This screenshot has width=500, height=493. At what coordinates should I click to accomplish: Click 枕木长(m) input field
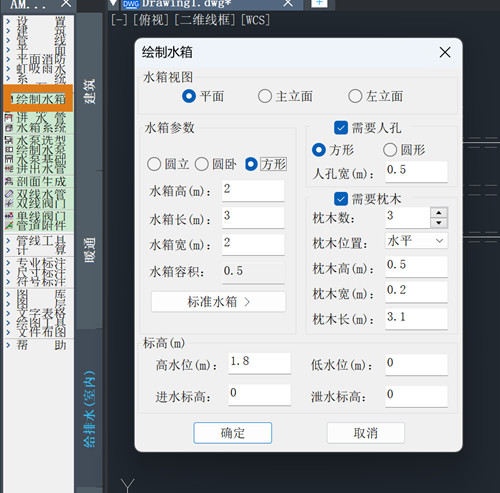pyautogui.click(x=416, y=319)
